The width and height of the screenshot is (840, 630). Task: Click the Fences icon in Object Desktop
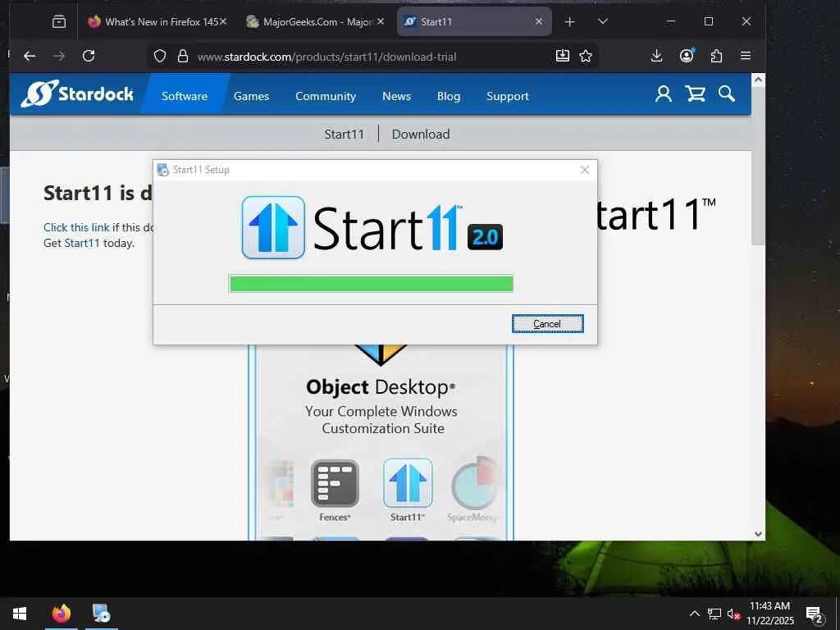335,484
